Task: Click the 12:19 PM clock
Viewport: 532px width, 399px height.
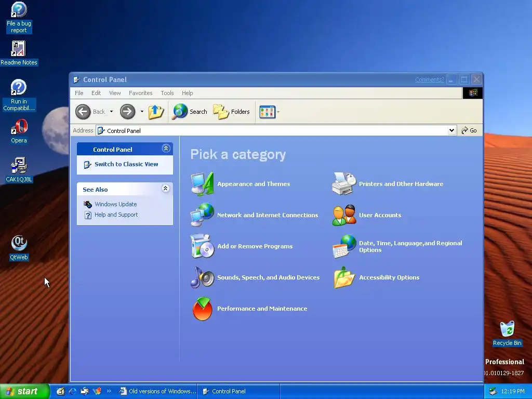Action: point(513,391)
